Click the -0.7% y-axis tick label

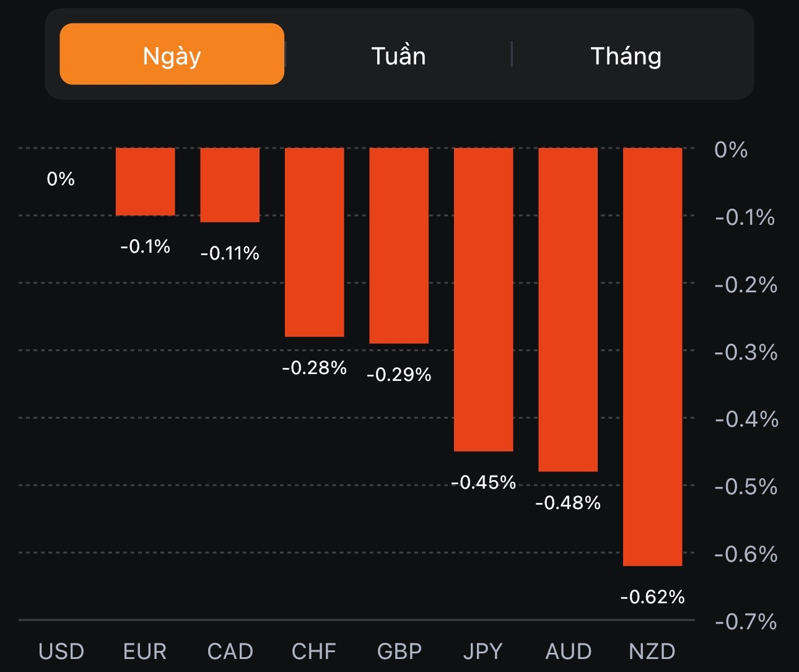(x=746, y=621)
